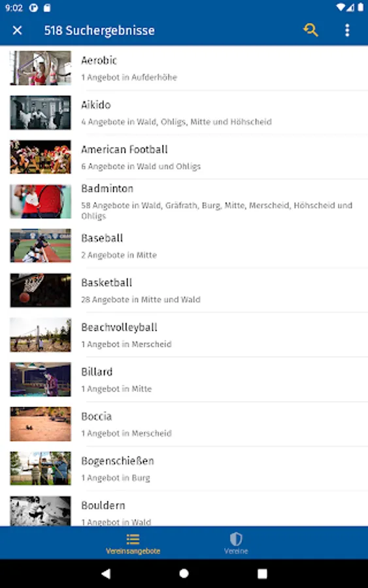Screen dimensions: 368x588
Task: Switch to the Vereinsangebote tab
Action: click(x=133, y=543)
